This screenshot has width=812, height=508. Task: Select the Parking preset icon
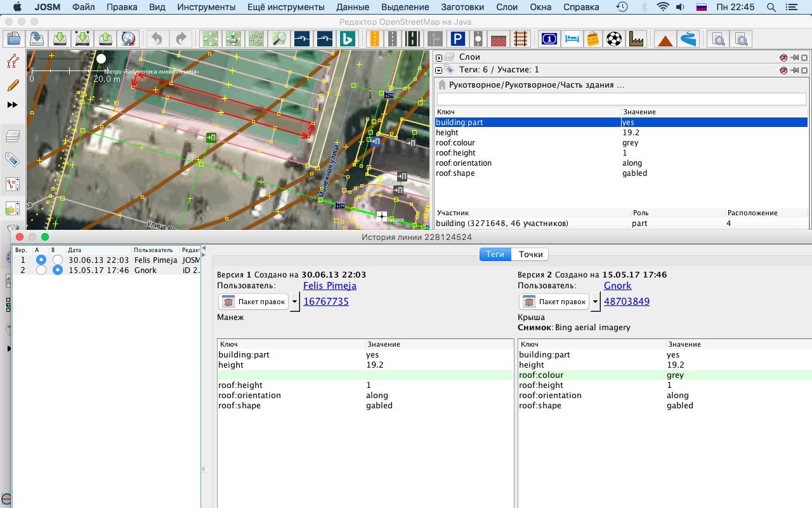[457, 39]
